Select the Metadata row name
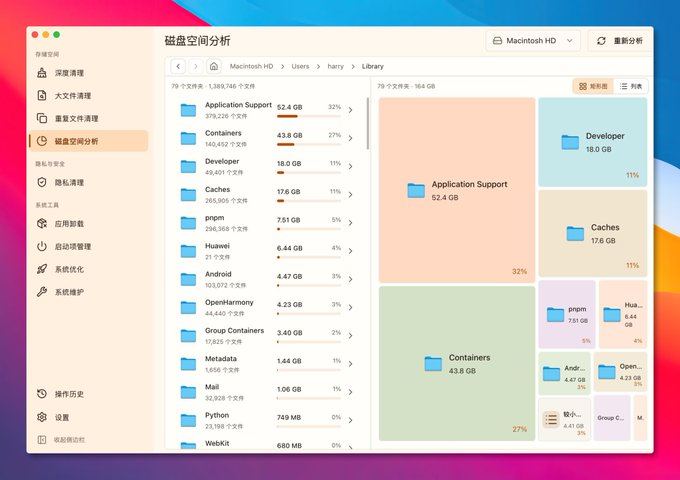Image resolution: width=680 pixels, height=480 pixels. [221, 359]
